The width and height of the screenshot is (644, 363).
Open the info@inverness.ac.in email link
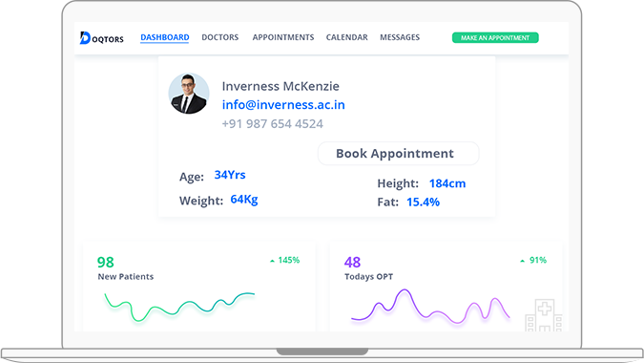(283, 105)
